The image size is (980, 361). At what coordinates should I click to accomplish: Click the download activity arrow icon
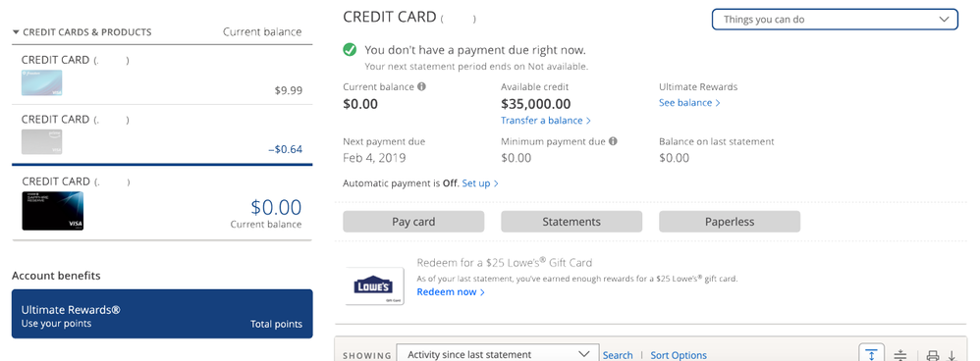point(952,355)
